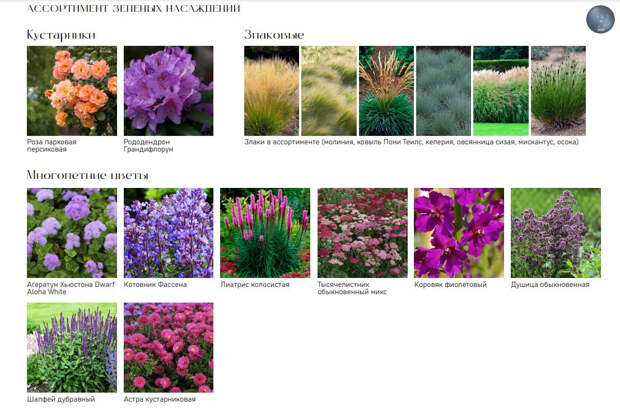Open the Рододендрон Грандифлорум image

[168, 91]
